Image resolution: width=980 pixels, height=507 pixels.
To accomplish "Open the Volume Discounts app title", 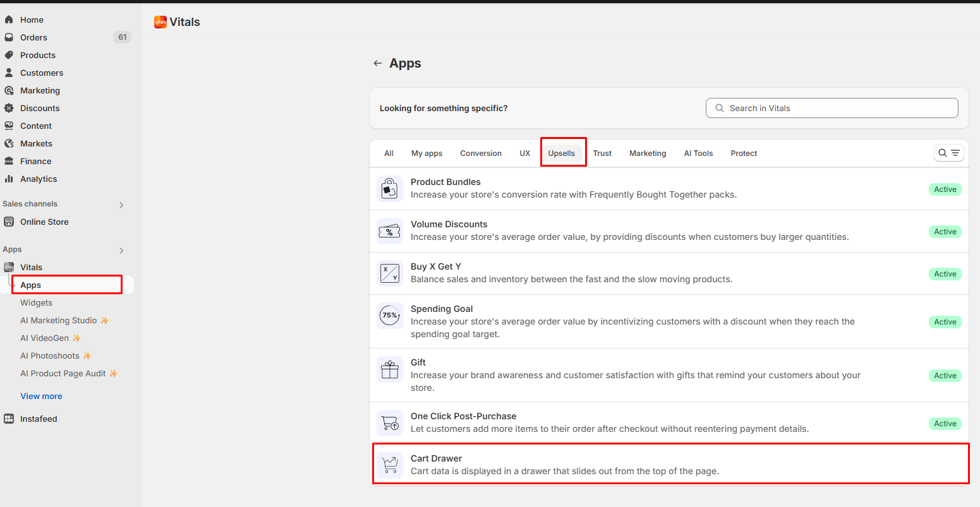I will pyautogui.click(x=449, y=224).
